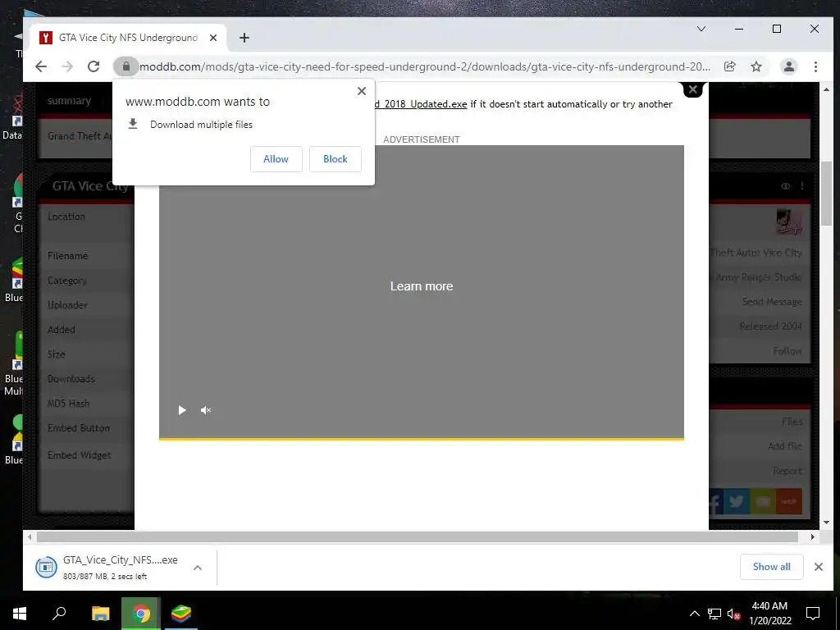Click the ad video yellow progress bar
Viewport: 840px width, 630px height.
pos(422,439)
